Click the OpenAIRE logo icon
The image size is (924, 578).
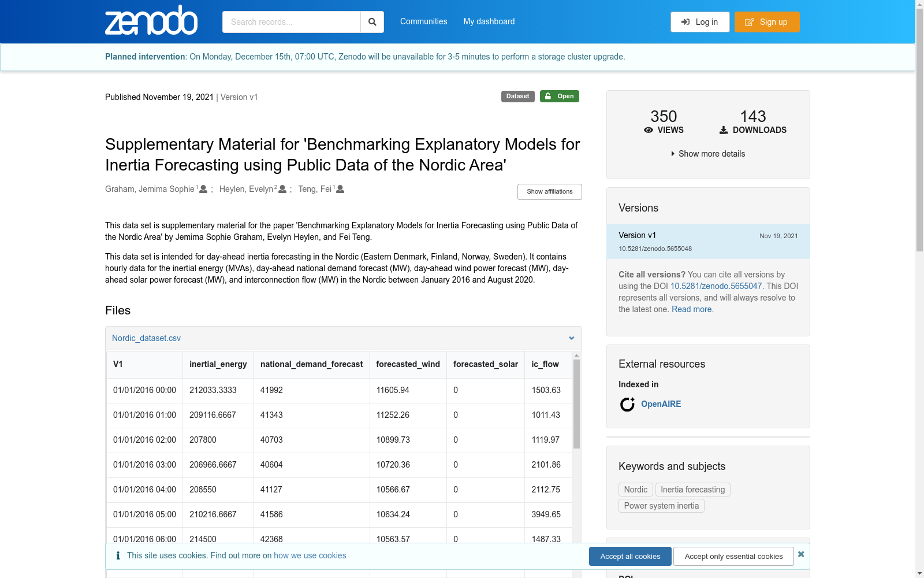pos(627,404)
